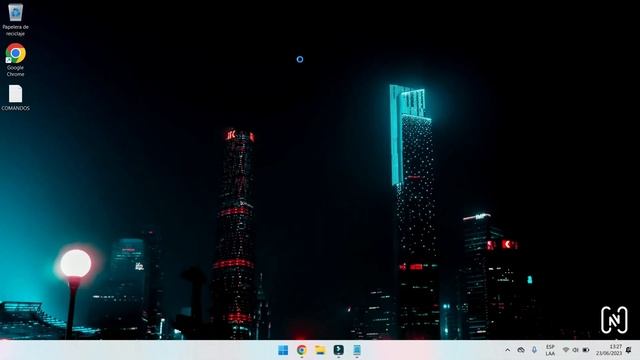Click the microphone tray icon

[x=534, y=350]
